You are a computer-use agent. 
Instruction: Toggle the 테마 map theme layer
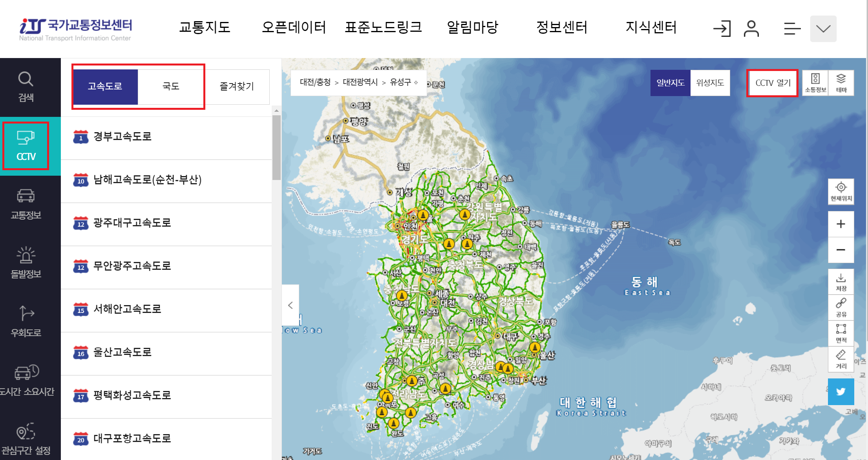tap(841, 82)
